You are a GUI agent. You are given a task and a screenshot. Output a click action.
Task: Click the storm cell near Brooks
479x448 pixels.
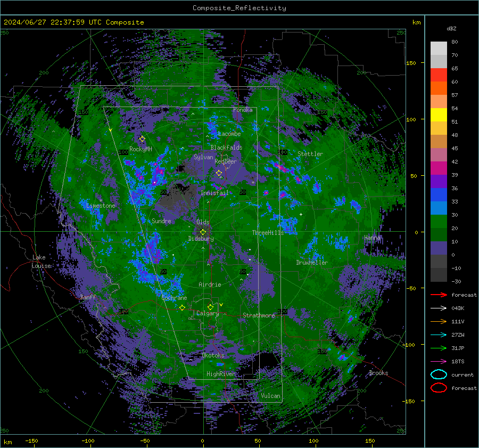[x=342, y=356]
